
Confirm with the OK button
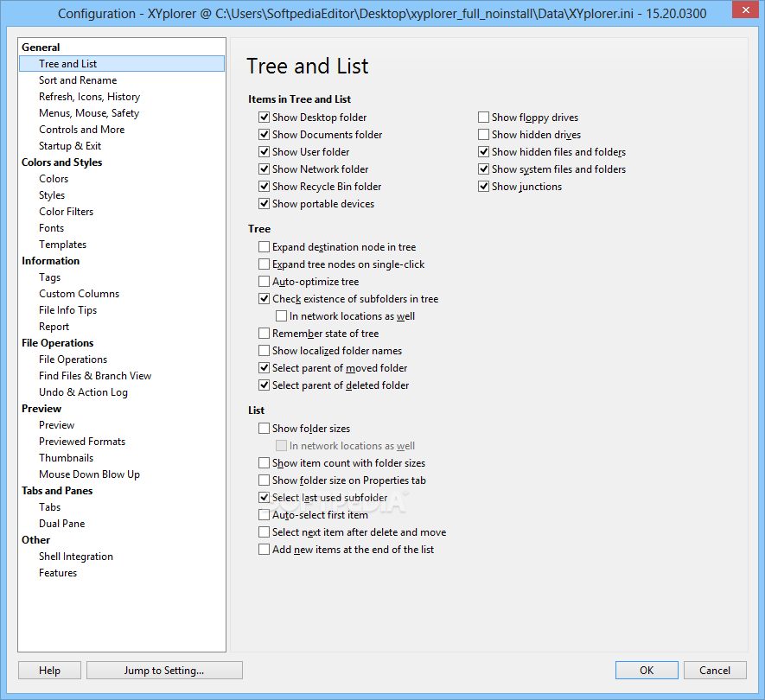[647, 671]
